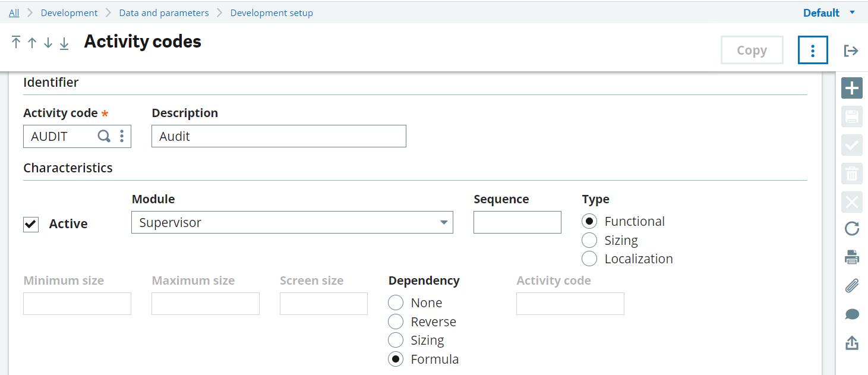This screenshot has width=868, height=375.
Task: Select the Sizing type radio button
Action: click(589, 240)
